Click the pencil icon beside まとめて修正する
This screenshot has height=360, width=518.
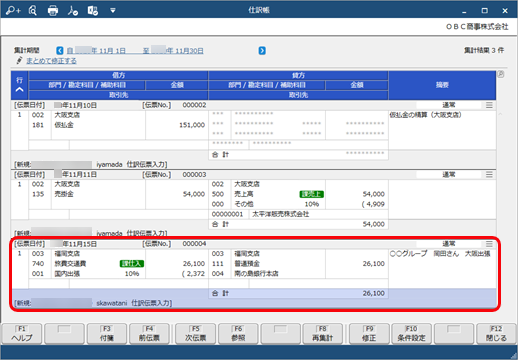(x=19, y=60)
